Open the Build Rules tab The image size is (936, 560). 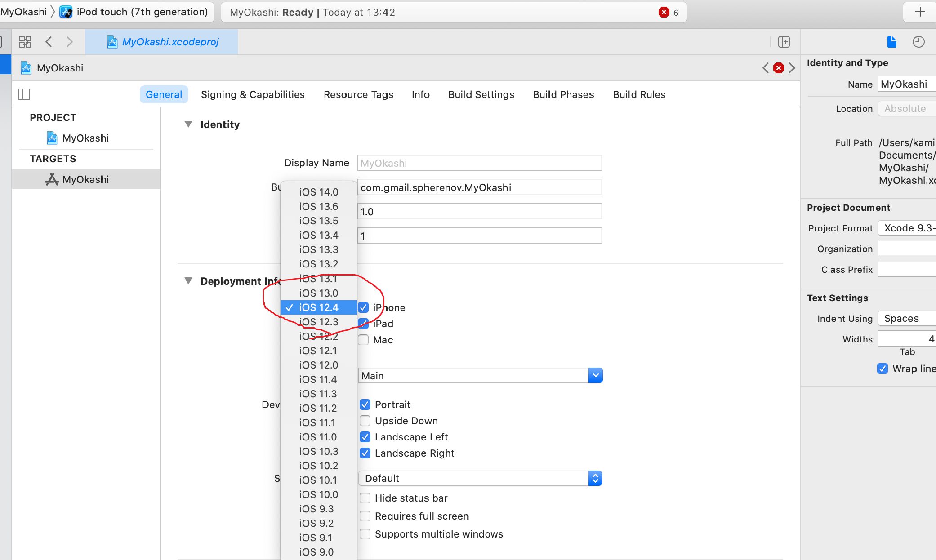pos(639,94)
